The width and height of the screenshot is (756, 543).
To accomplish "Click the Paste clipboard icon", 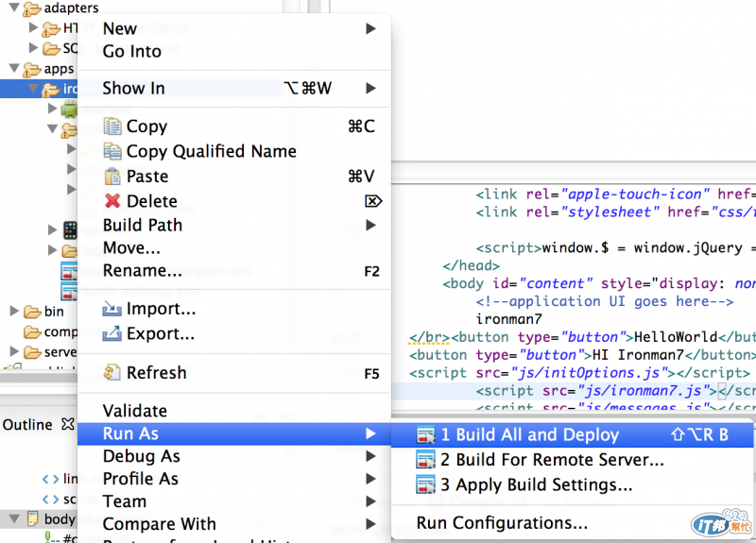I will [x=112, y=177].
